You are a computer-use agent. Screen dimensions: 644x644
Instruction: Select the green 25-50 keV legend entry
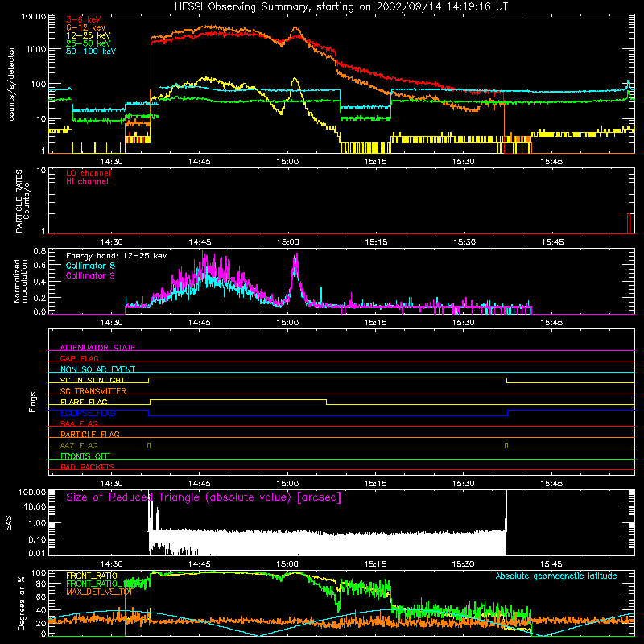tap(89, 43)
